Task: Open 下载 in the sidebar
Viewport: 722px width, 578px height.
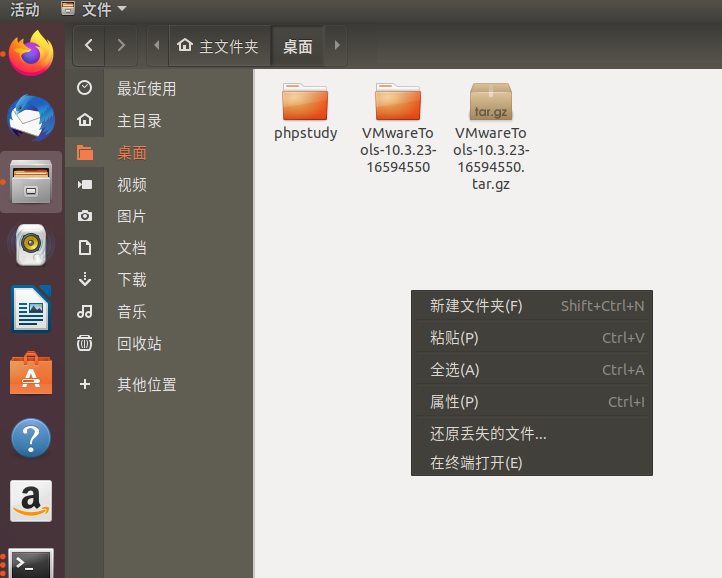Action: tap(132, 280)
